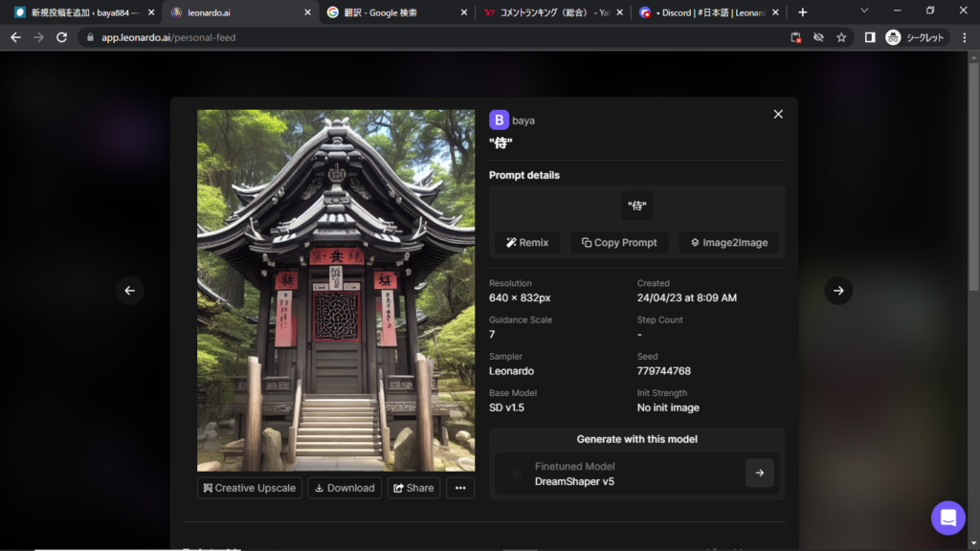Screen dimensions: 980x551
Task: Copy the prompt text
Action: coord(619,243)
